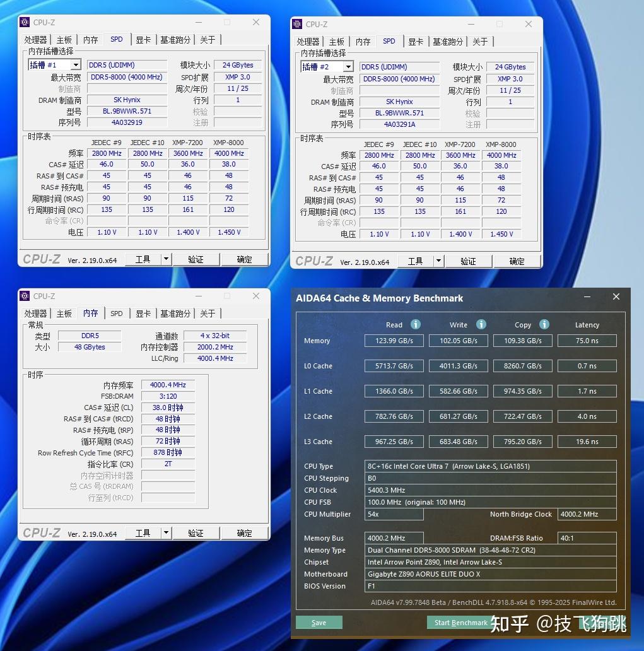Open 内存 tab in slot #2 window
The image size is (644, 651).
(x=363, y=42)
